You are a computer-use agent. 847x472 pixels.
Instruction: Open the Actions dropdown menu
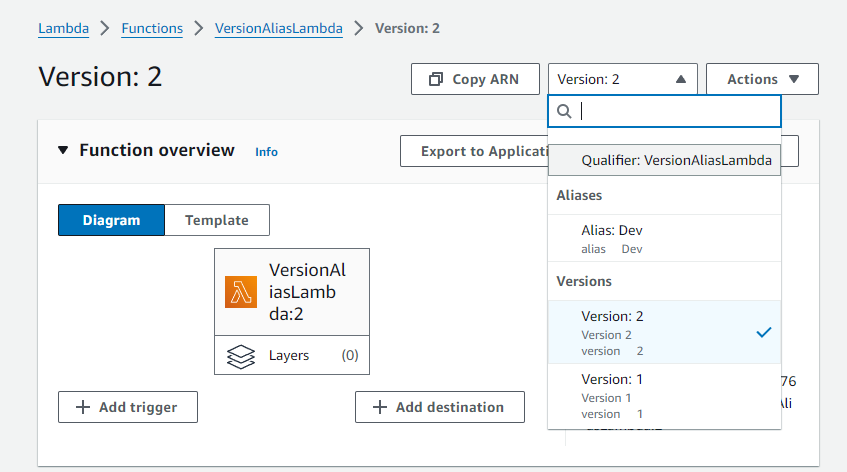[x=762, y=79]
